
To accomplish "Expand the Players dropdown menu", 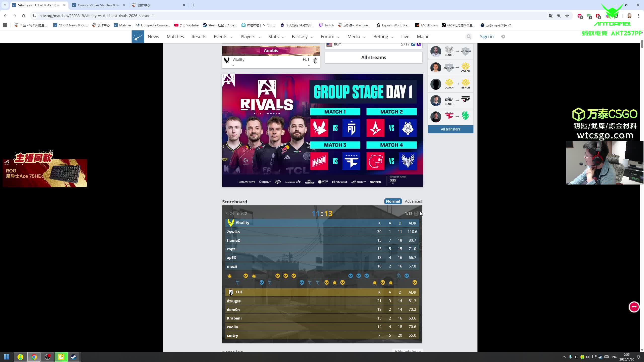I will point(250,37).
